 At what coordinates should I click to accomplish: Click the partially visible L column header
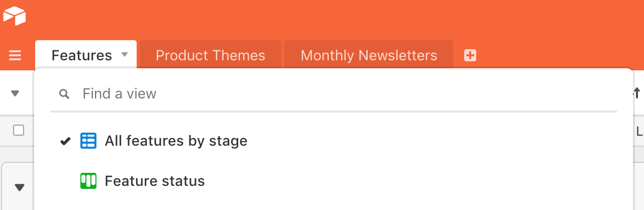point(639,132)
